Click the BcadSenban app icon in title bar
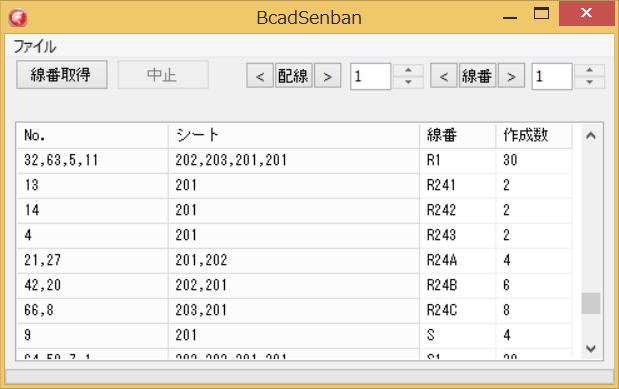 pos(18,18)
